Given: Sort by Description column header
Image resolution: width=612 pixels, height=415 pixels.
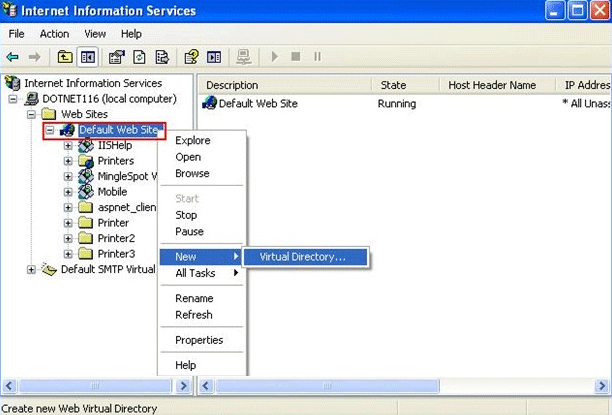Looking at the screenshot, I should point(285,85).
